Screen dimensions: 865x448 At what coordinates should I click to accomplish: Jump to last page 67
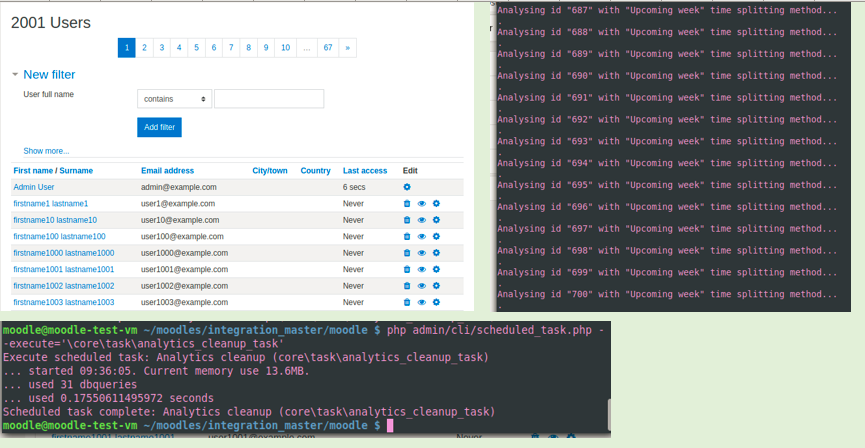pyautogui.click(x=328, y=48)
